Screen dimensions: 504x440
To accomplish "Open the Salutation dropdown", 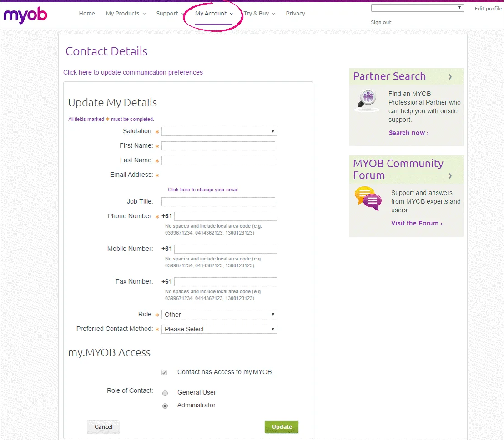I will point(219,131).
